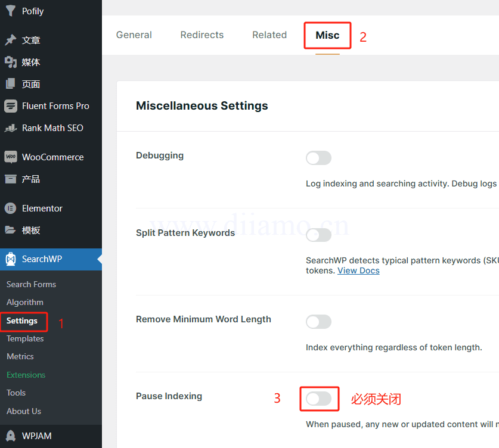Click the Pages icon in sidebar

click(11, 84)
